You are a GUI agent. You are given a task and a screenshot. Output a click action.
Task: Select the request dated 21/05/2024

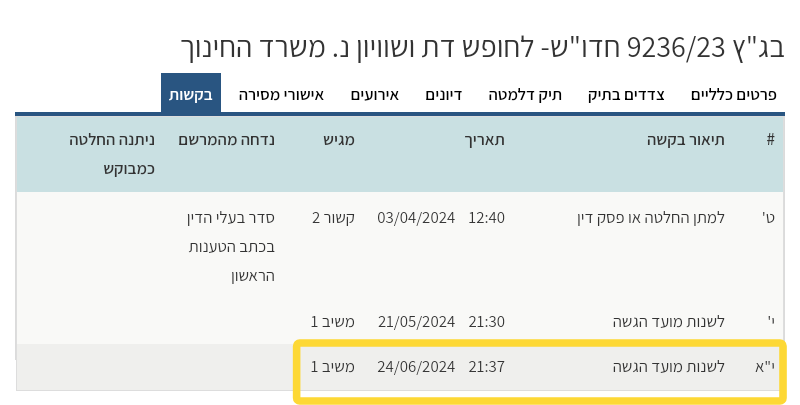[x=416, y=322]
